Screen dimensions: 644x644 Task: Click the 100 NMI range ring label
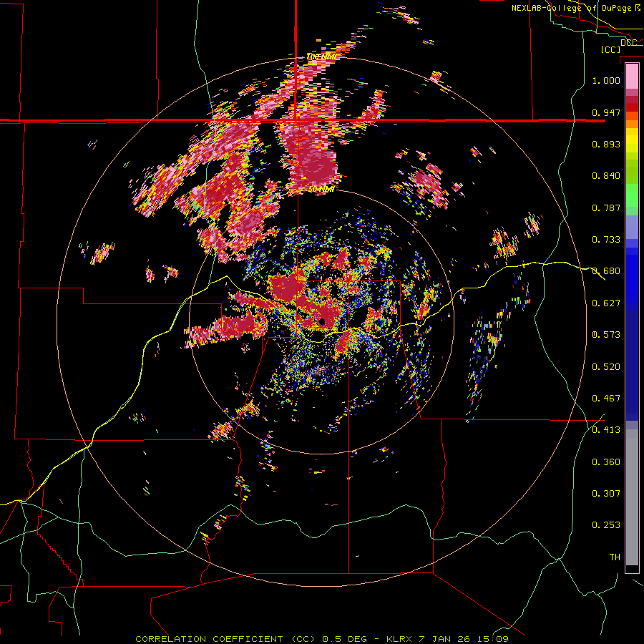323,57
